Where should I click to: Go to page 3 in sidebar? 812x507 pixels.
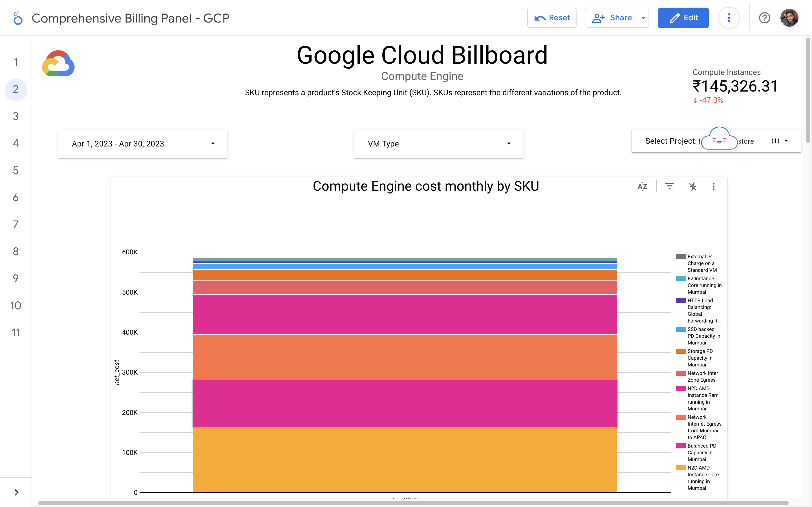[16, 116]
